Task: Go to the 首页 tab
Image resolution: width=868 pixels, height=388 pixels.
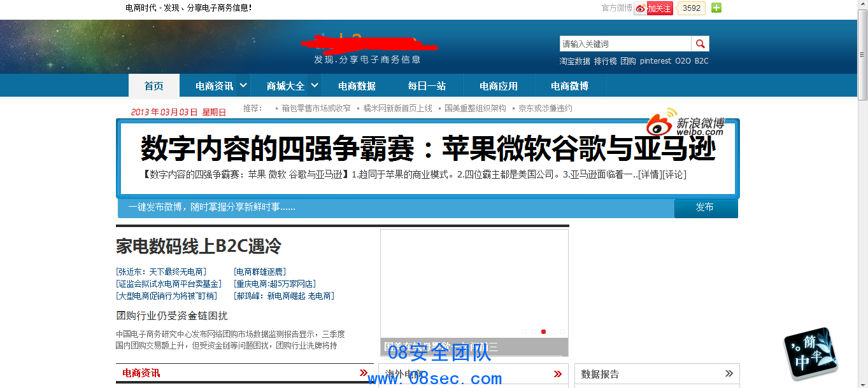Action: click(x=153, y=86)
